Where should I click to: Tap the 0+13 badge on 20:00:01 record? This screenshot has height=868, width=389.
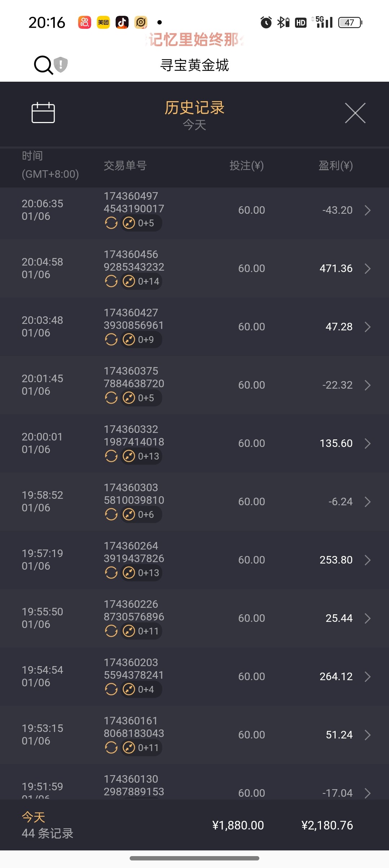142,456
